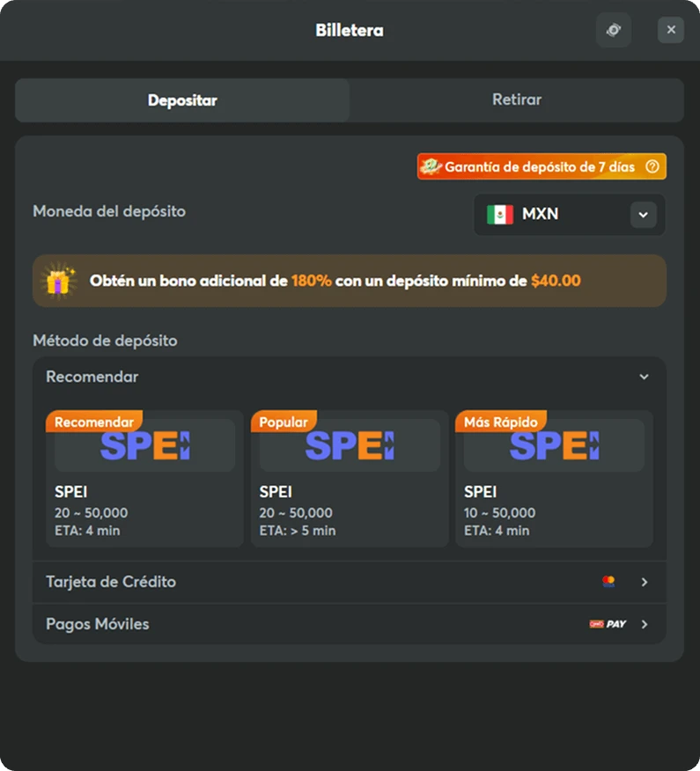The height and width of the screenshot is (771, 700).
Task: Switch to the Retirar tab
Action: coord(516,99)
